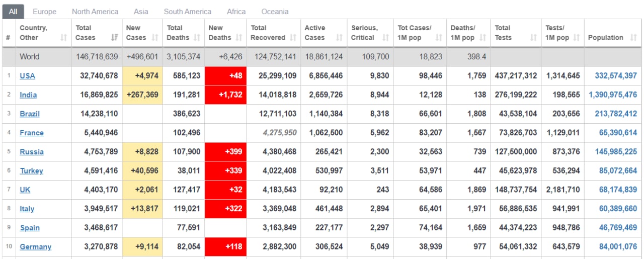
Task: Select India new cases +267,369 cell
Action: point(142,95)
